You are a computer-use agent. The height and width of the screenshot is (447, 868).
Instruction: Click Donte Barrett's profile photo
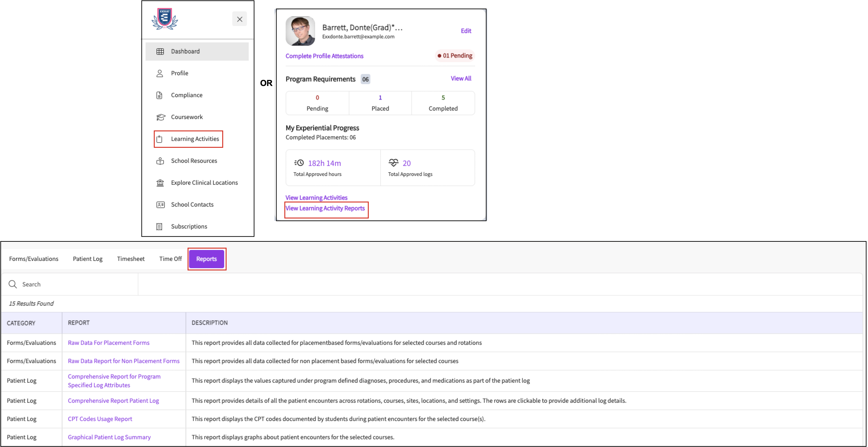[300, 31]
